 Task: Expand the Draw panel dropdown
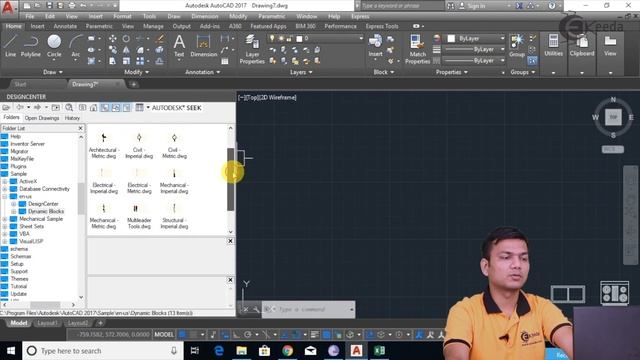pyautogui.click(x=53, y=72)
